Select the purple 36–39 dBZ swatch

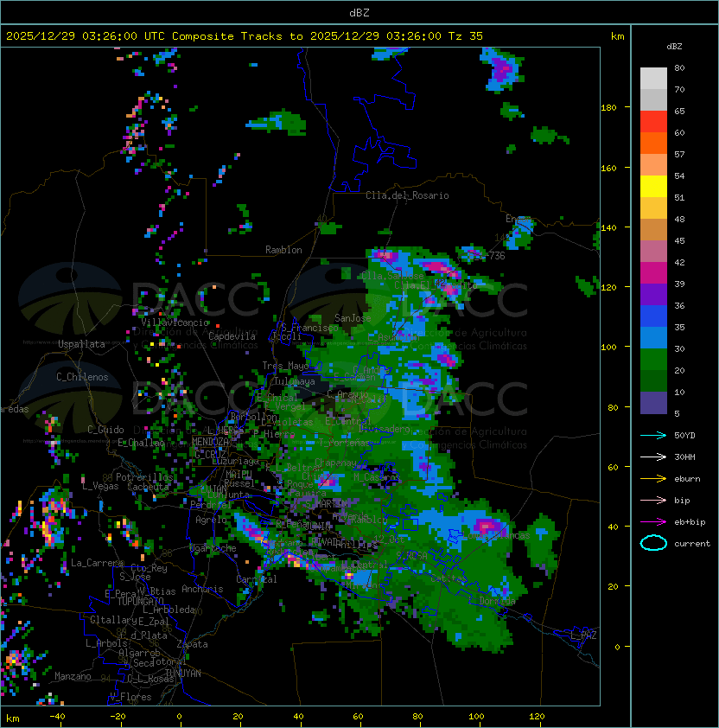[x=653, y=295]
